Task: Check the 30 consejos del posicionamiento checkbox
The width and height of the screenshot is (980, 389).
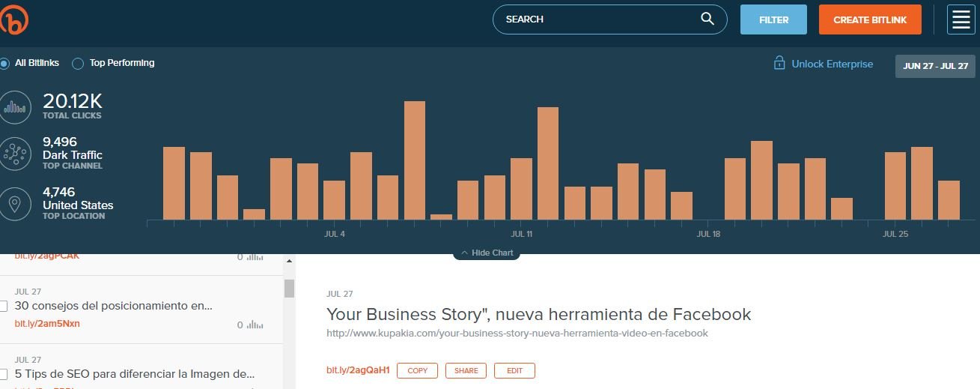Action: [4, 307]
